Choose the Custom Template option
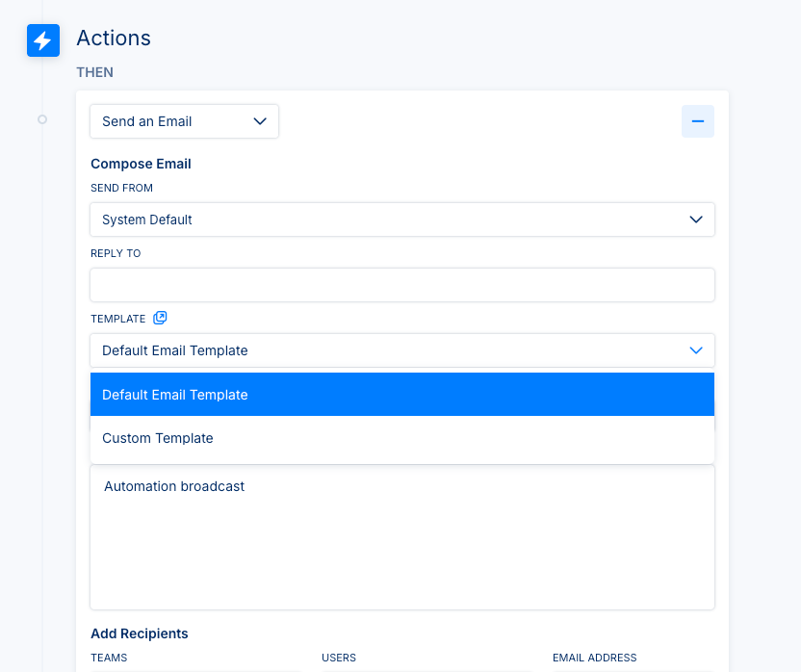Screen dimensions: 801x672 401,438
